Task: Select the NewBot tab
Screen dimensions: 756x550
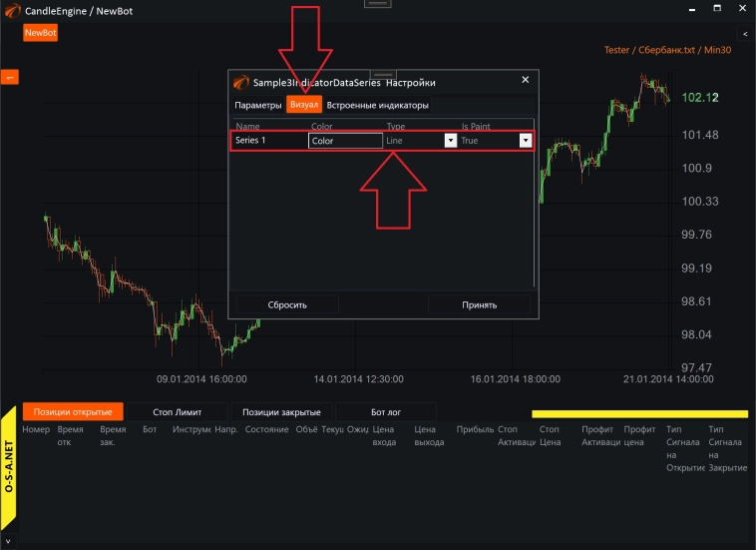Action: [41, 33]
